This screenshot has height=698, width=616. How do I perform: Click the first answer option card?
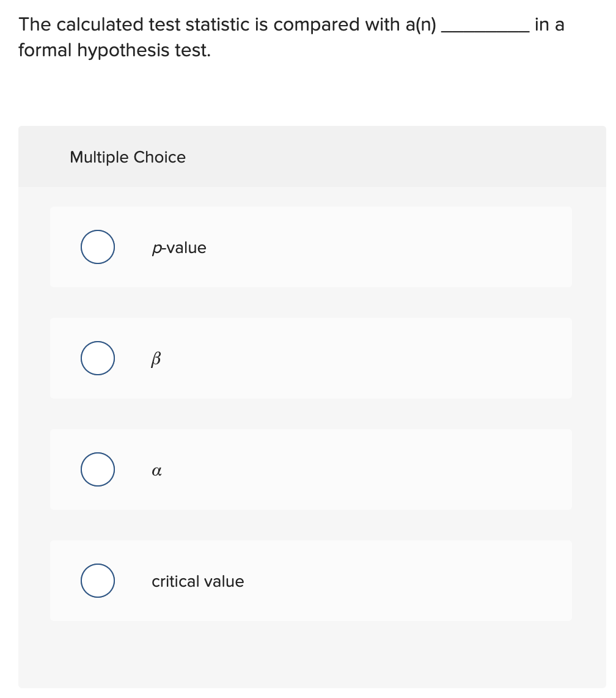click(x=310, y=247)
